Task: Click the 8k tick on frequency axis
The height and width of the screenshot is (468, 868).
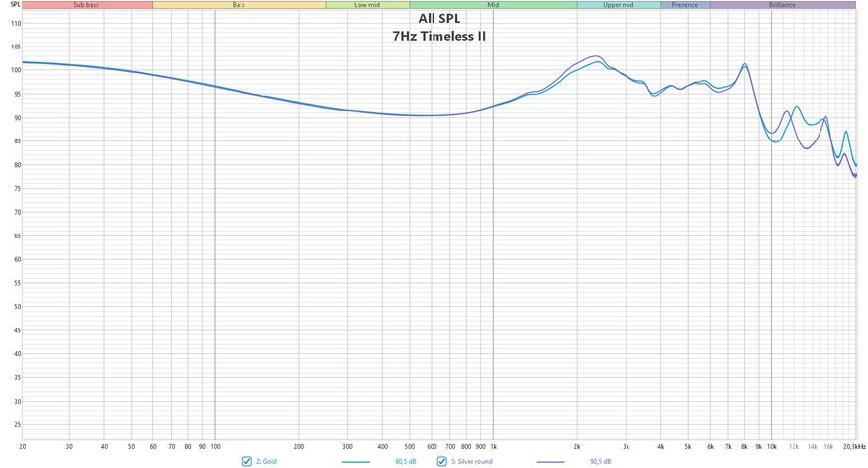Action: [744, 446]
